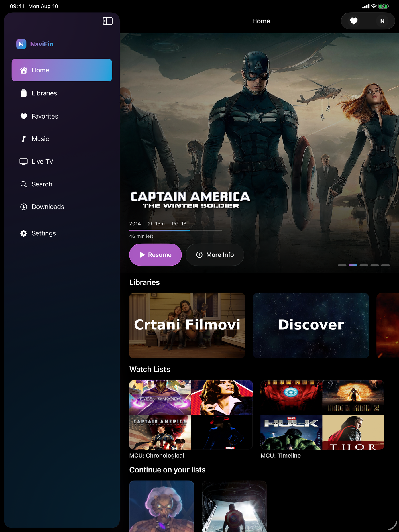Click the NaviFin logo icon
This screenshot has height=532, width=399.
[21, 44]
